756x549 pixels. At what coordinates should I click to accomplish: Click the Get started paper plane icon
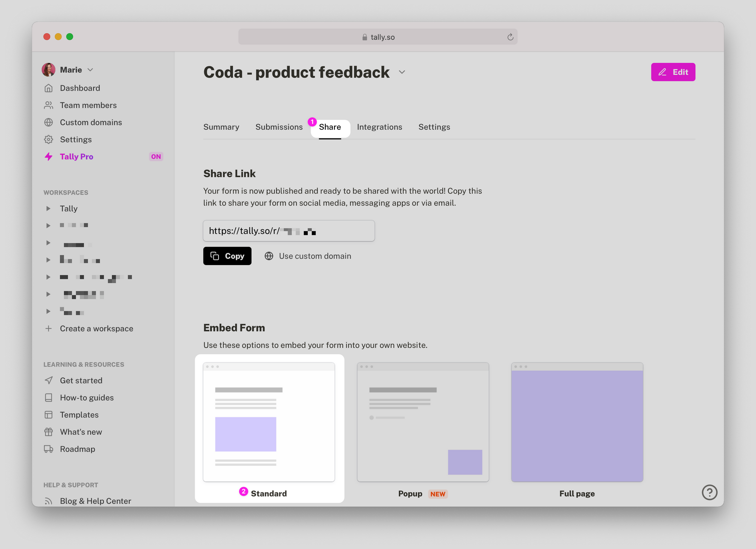point(48,380)
